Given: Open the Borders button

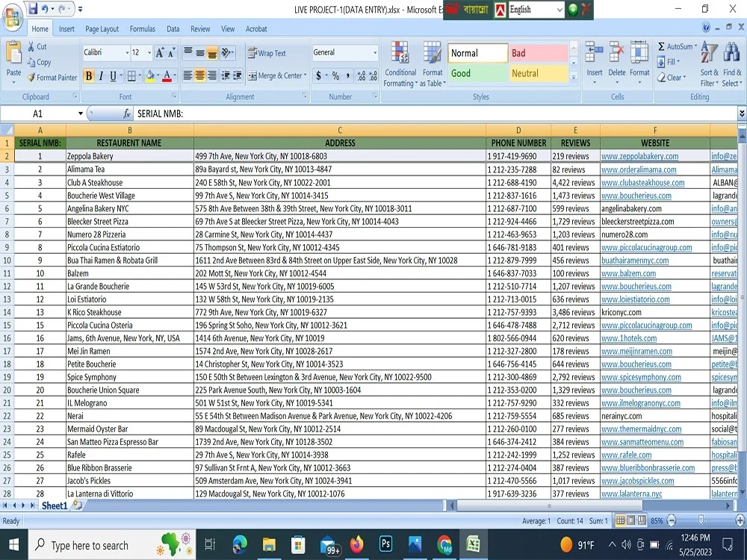Looking at the screenshot, I should coord(132,75).
